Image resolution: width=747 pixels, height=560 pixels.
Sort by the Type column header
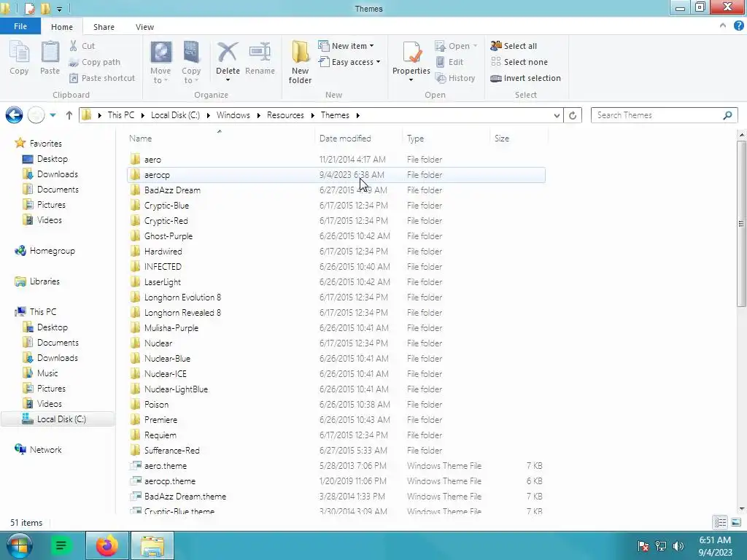point(446,138)
